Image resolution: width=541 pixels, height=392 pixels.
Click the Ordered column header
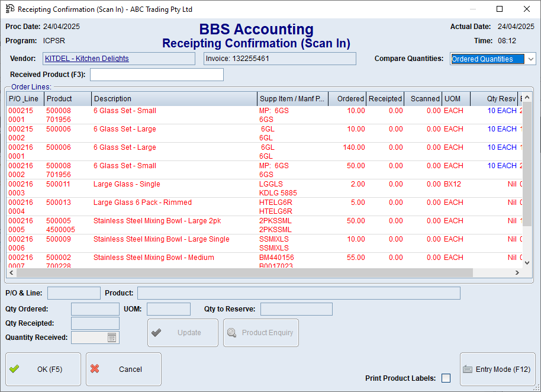click(347, 99)
